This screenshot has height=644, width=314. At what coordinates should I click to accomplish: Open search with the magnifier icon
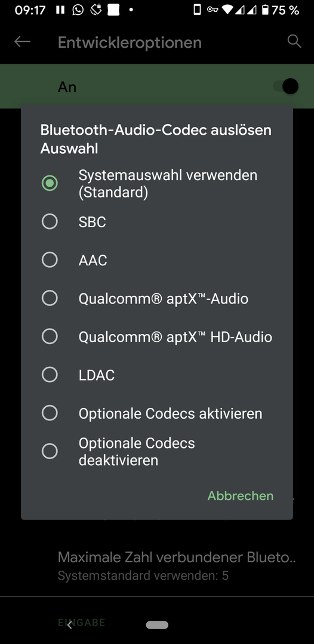[294, 42]
